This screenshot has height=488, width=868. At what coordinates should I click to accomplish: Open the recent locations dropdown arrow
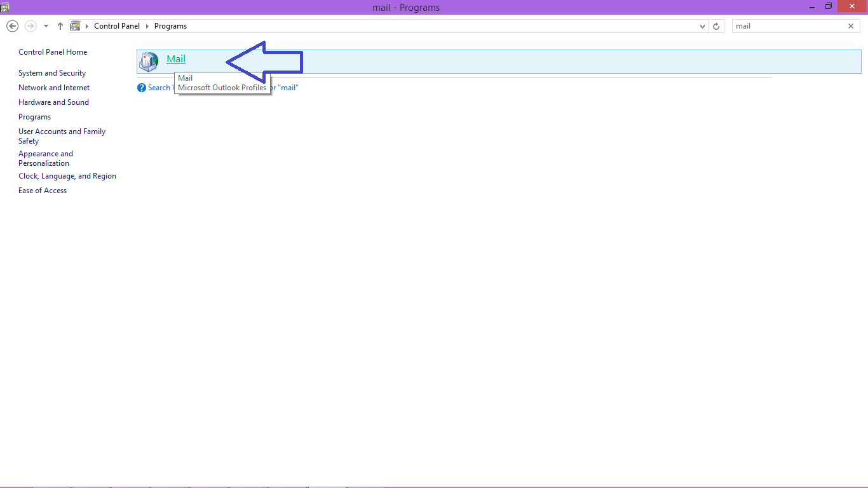[x=46, y=26]
